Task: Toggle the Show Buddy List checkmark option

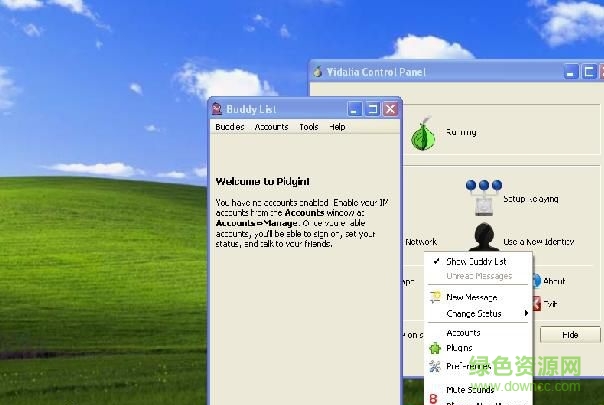Action: tap(475, 261)
